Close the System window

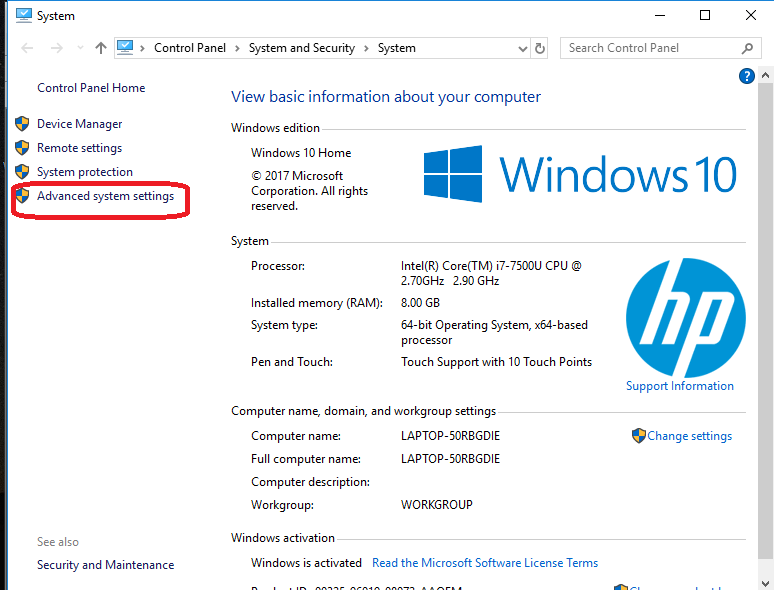[x=751, y=15]
